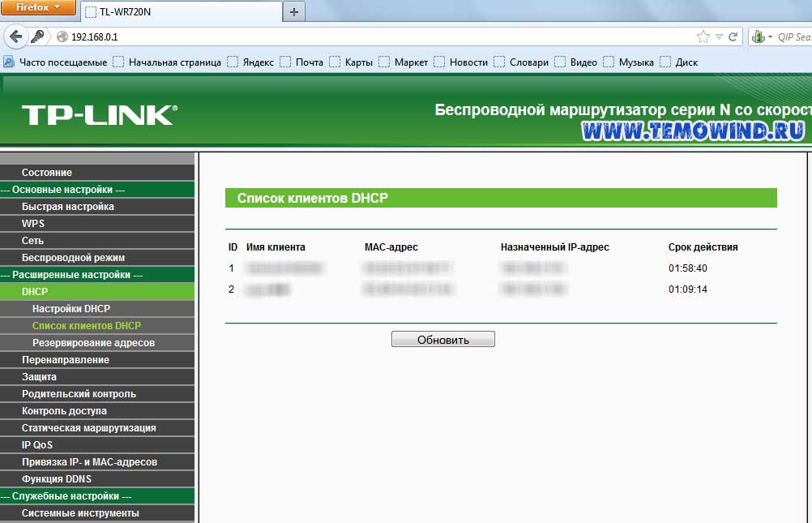Image resolution: width=812 pixels, height=523 pixels.
Task: Click the Список клиентов DHCP page heading
Action: tap(312, 198)
